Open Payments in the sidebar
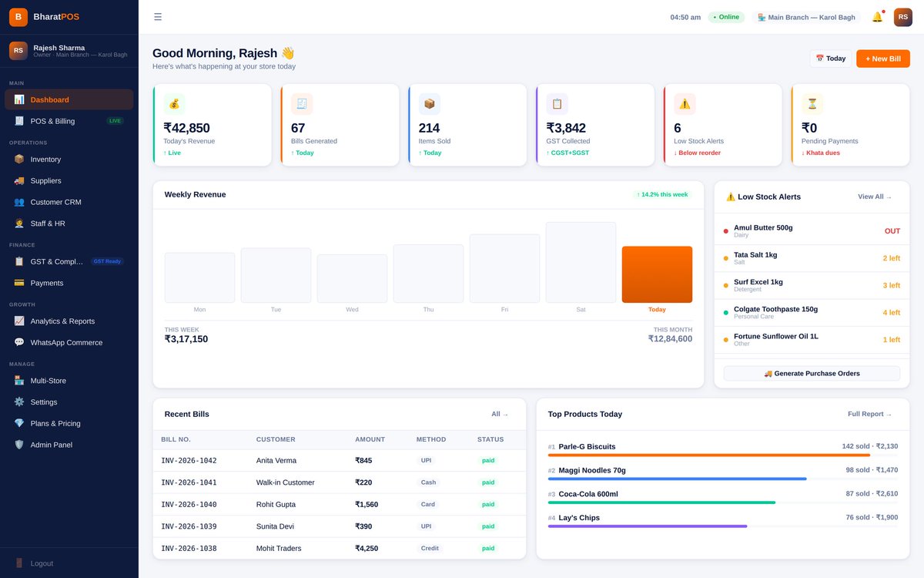The image size is (924, 578). 69,283
